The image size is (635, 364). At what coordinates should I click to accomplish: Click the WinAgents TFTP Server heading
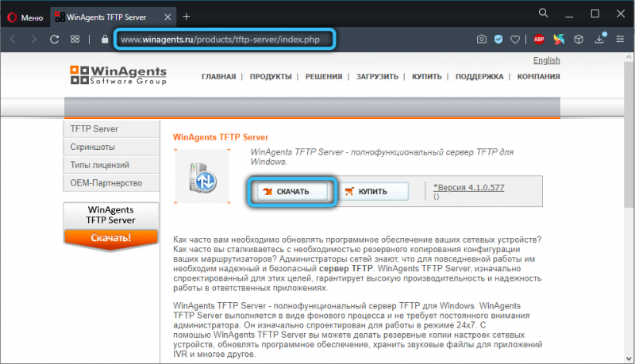click(x=221, y=137)
